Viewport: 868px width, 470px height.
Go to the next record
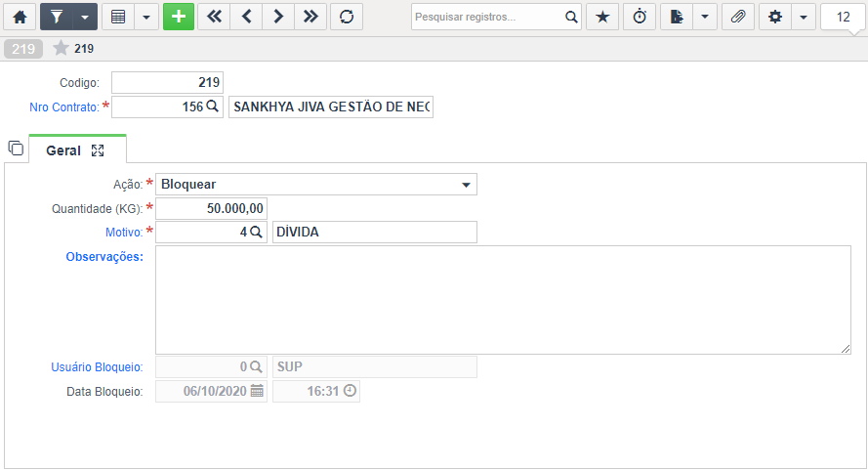pos(278,17)
